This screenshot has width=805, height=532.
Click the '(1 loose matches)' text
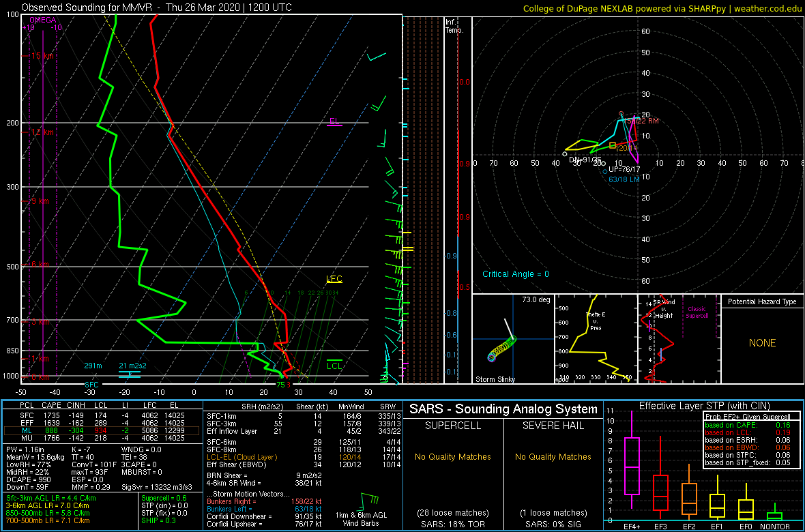553,512
